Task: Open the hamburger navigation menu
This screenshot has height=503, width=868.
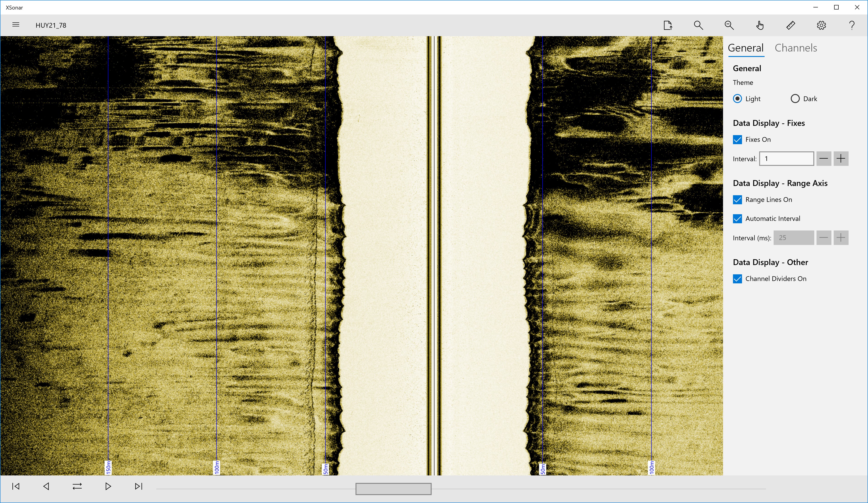Action: 16,25
